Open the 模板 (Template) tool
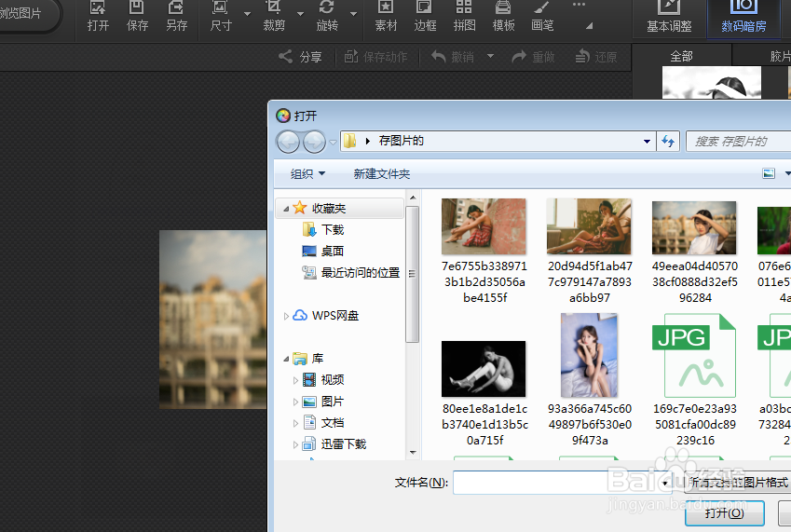 [503, 17]
